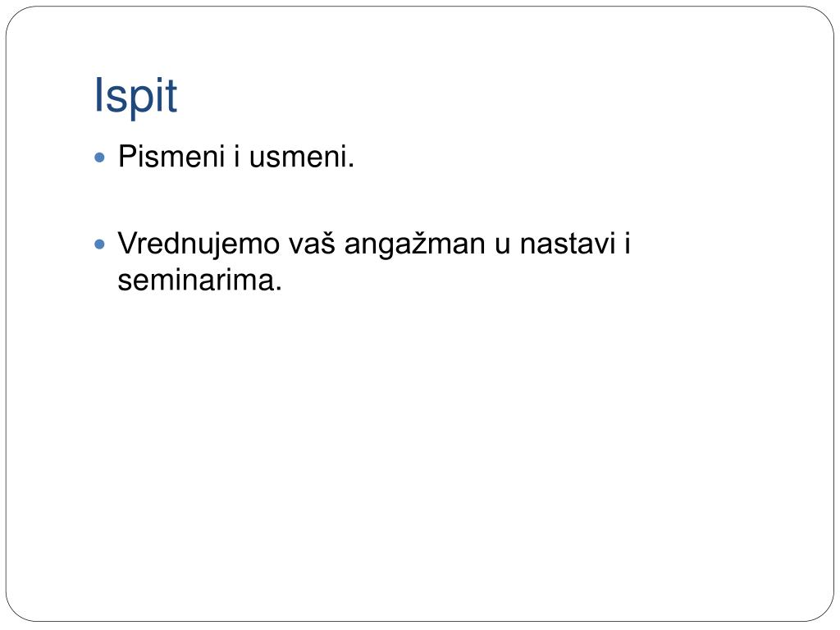The width and height of the screenshot is (840, 630).
Task: Click the period after "seminarima"
Action: pyautogui.click(x=278, y=288)
